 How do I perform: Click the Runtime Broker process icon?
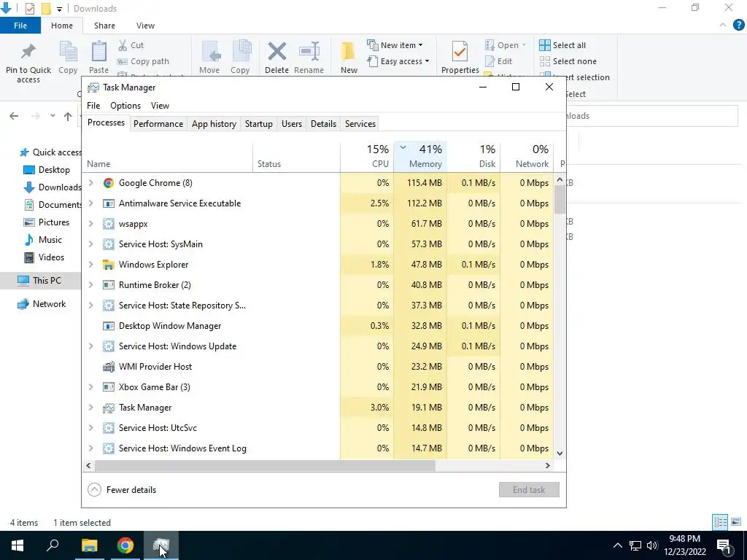click(109, 285)
